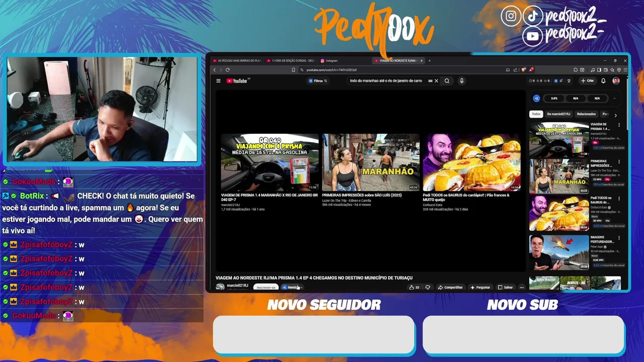Click the MARANHÃO end-screen thumbnail
644x362 pixels.
point(371,162)
